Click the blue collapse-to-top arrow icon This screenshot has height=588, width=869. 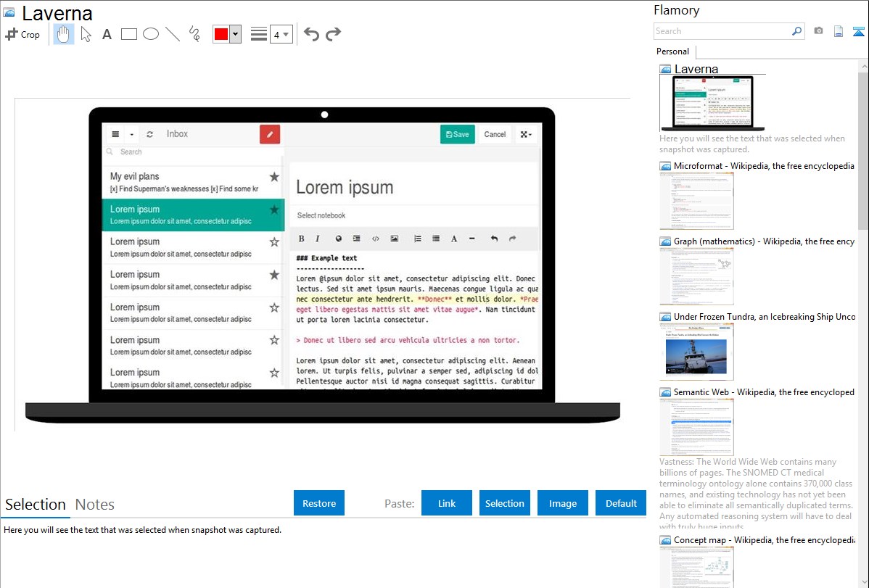coord(858,31)
